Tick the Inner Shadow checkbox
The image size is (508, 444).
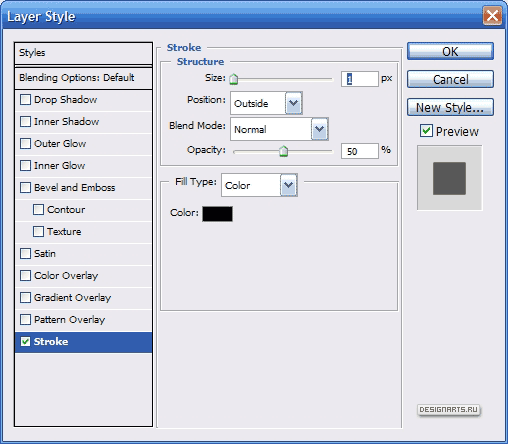point(25,122)
